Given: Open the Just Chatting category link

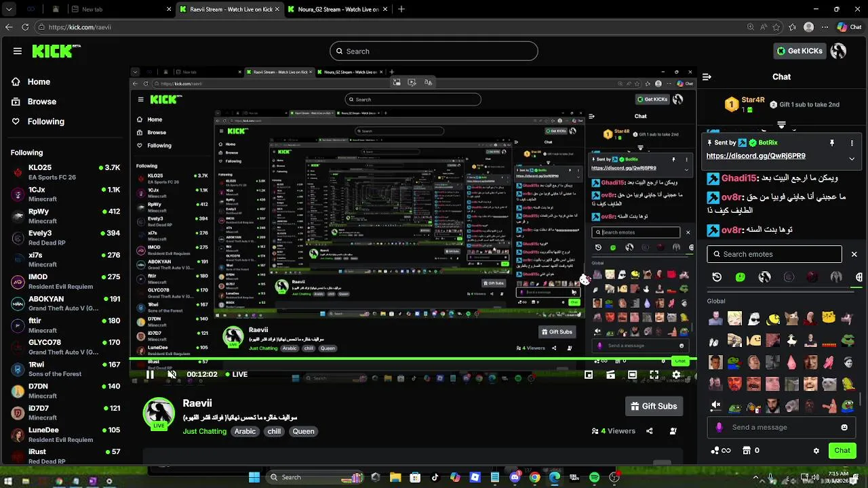Looking at the screenshot, I should [x=204, y=431].
